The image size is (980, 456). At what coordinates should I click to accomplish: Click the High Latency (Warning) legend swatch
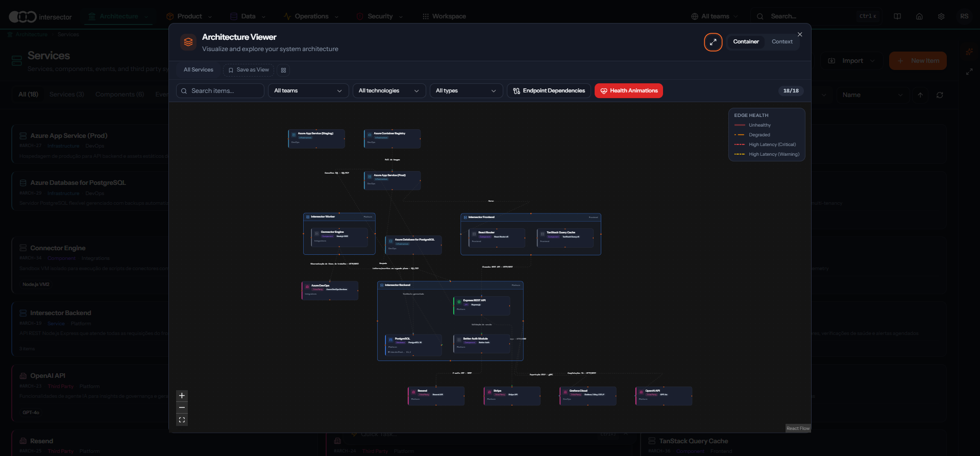tap(740, 154)
